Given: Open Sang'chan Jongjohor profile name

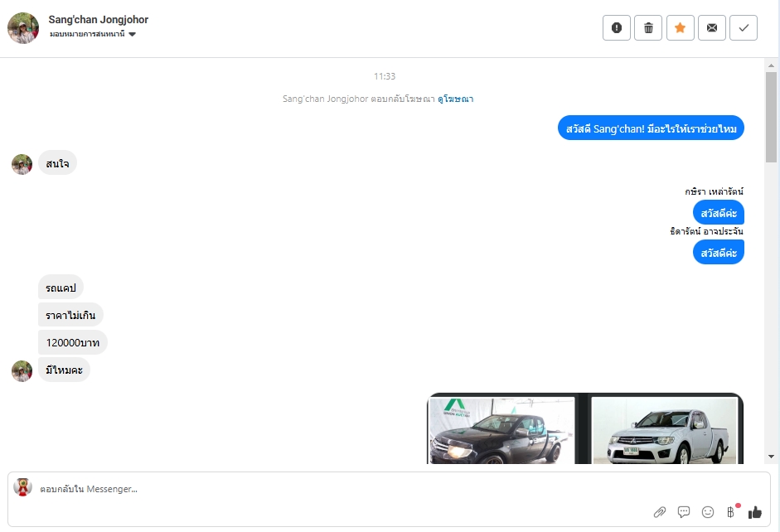Looking at the screenshot, I should click(x=99, y=19).
